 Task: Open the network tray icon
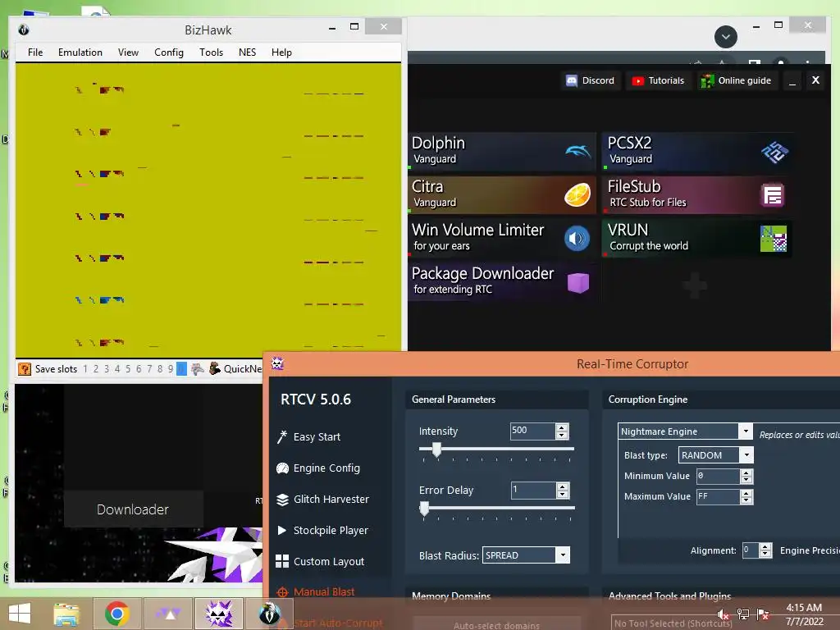point(743,614)
